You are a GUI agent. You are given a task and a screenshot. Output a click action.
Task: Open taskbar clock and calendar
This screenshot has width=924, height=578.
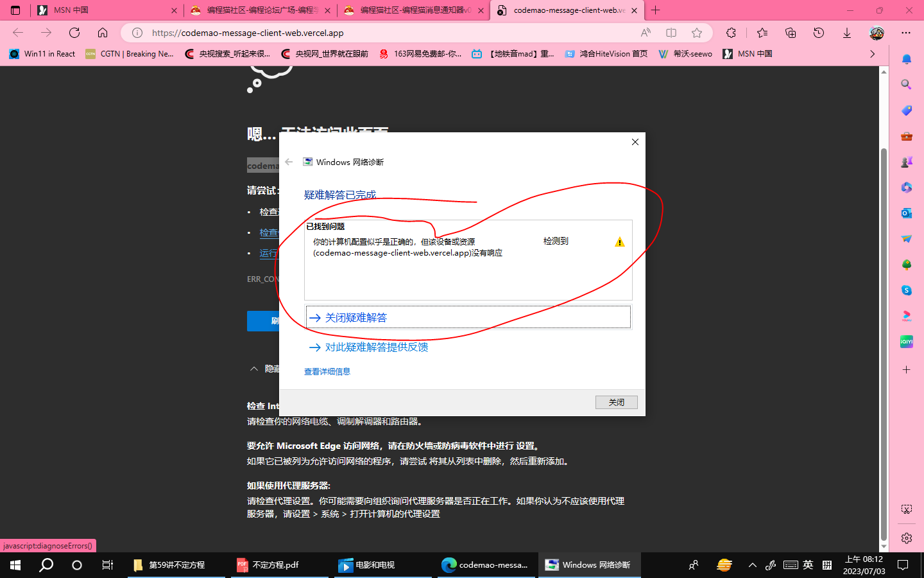[x=864, y=565]
